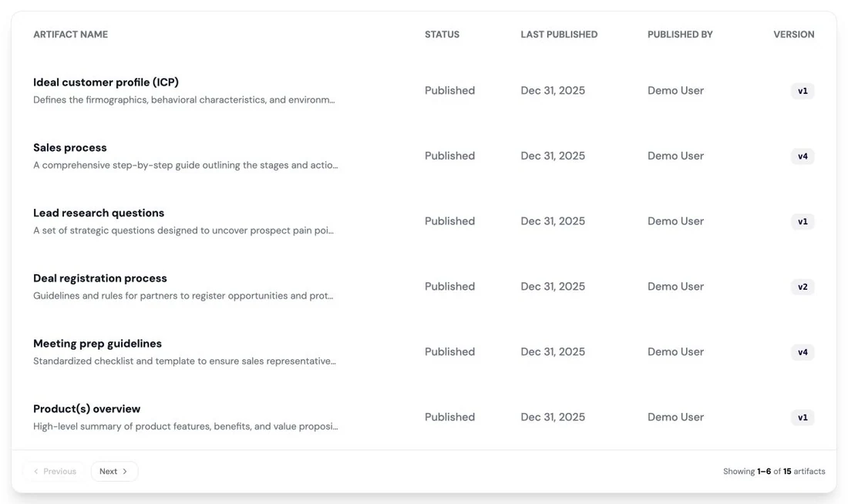This screenshot has width=848, height=504.
Task: Open Meeting prep guidelines artifact
Action: pos(97,344)
